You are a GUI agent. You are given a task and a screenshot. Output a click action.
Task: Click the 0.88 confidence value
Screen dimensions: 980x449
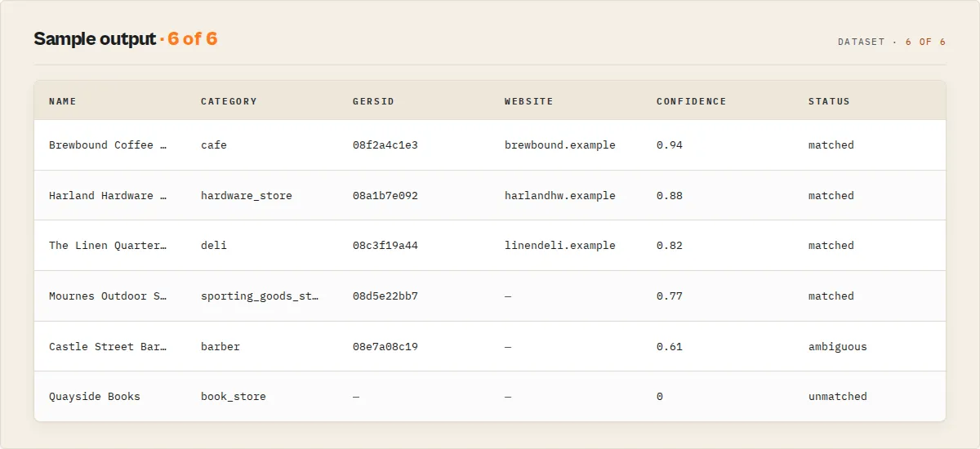670,196
